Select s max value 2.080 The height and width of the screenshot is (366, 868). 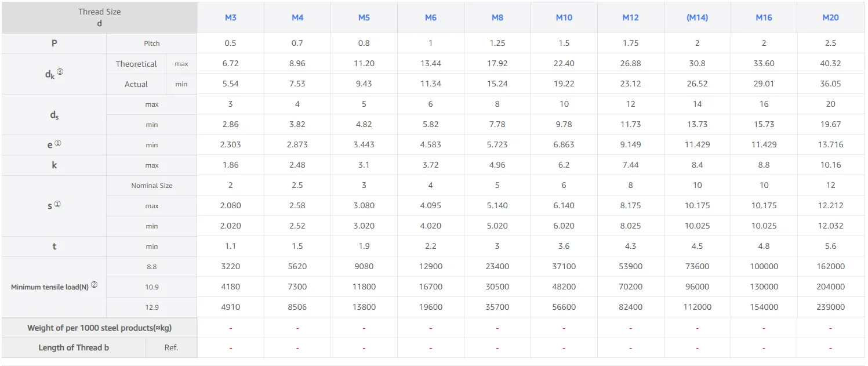[x=231, y=205]
